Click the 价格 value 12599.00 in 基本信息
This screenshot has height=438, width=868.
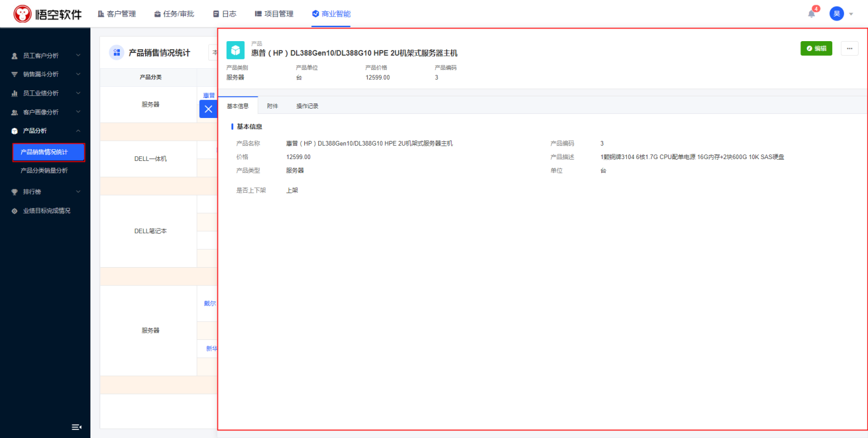coord(298,157)
